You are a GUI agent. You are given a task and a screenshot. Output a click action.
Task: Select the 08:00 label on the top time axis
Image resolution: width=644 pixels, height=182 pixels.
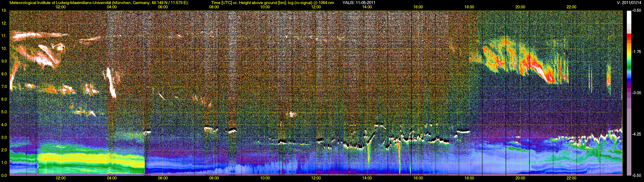point(214,7)
